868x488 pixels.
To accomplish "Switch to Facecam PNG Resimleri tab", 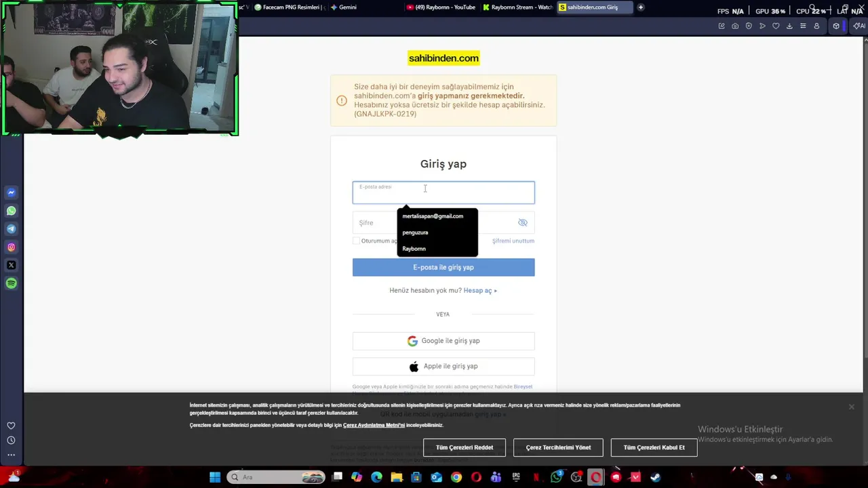I will click(290, 7).
